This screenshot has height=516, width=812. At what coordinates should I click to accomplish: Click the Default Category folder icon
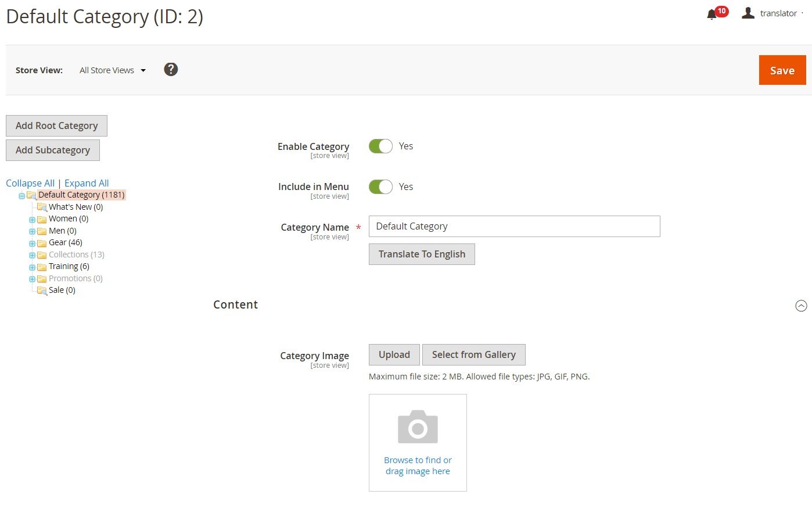click(x=31, y=195)
